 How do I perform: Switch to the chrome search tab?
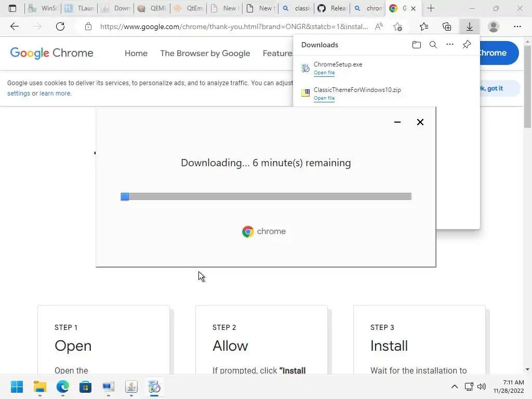(368, 8)
